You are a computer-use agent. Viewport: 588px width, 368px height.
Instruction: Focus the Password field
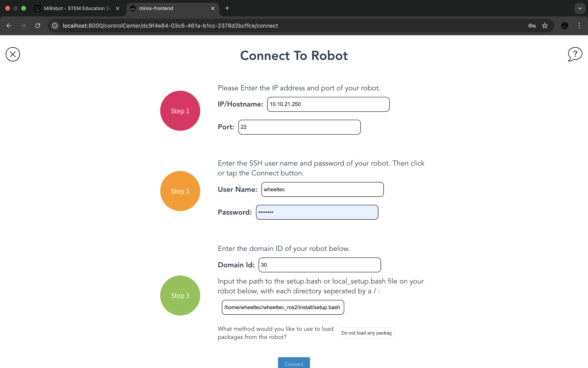pyautogui.click(x=317, y=212)
